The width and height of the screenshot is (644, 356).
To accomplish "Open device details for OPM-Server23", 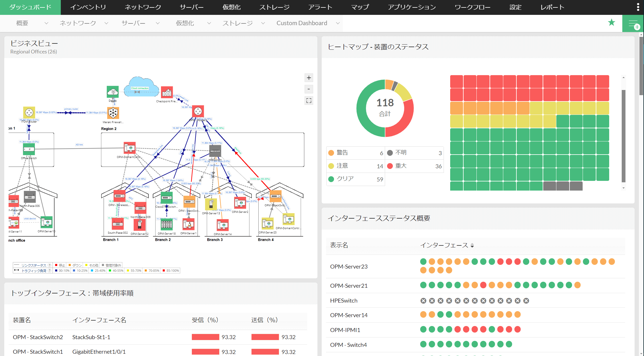I will (349, 266).
